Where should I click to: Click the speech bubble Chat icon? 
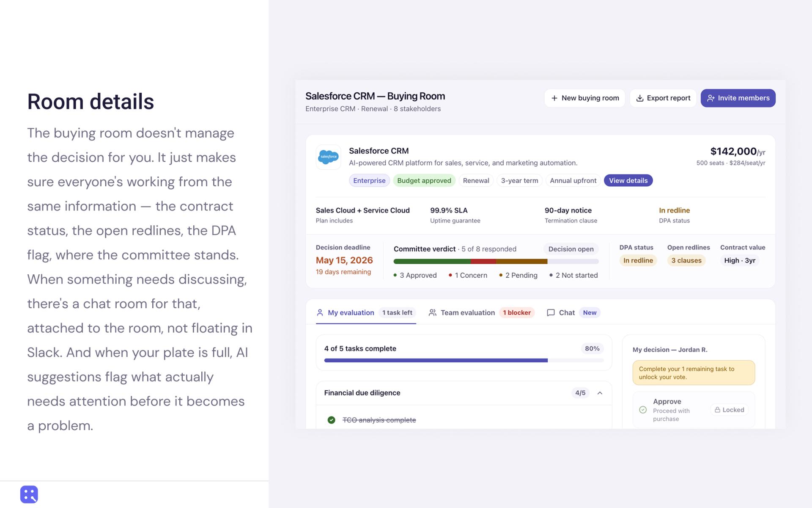551,313
